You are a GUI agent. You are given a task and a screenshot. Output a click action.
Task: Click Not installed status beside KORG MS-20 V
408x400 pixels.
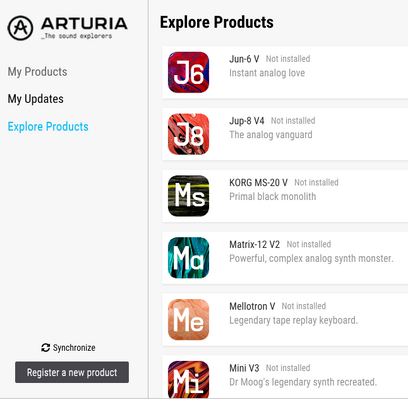[x=316, y=183]
